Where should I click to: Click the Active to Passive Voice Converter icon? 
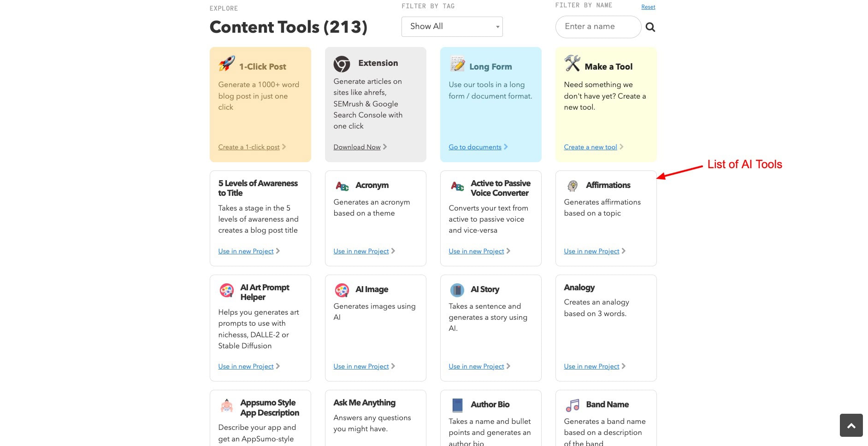(457, 186)
